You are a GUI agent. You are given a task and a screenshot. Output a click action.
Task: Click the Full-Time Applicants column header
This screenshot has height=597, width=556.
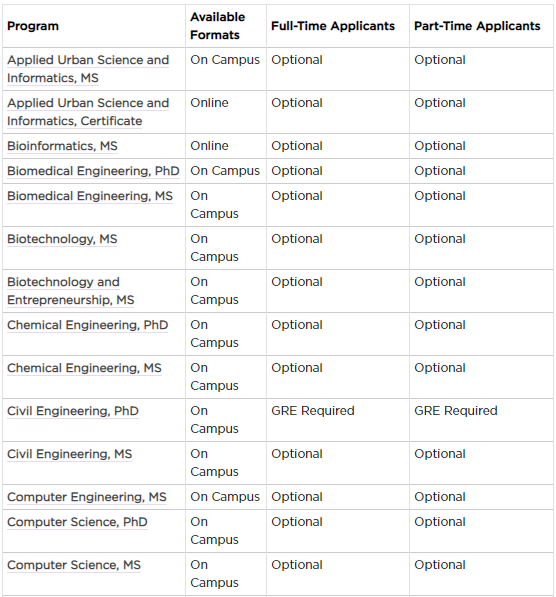333,26
